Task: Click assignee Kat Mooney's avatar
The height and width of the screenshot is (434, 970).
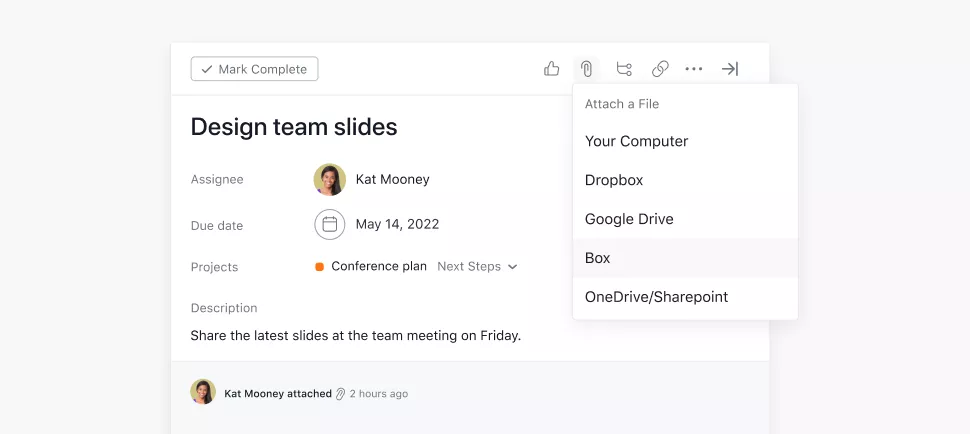Action: coord(330,180)
